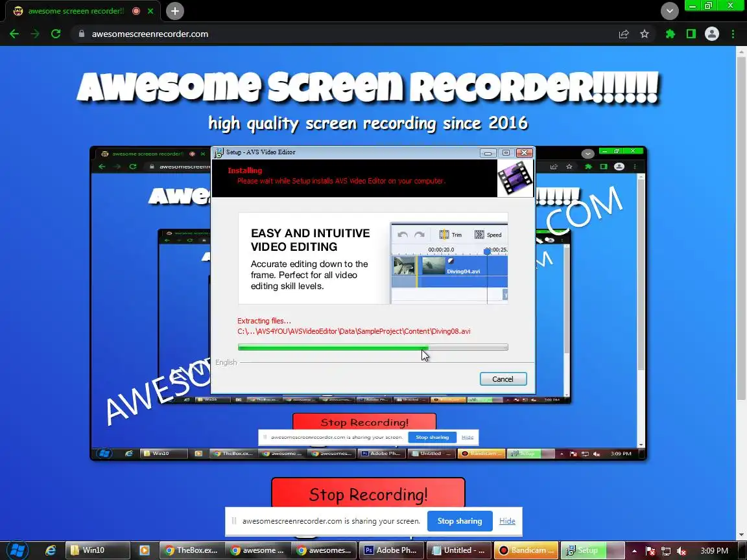Viewport: 747px width, 560px height.
Task: Switch to Setup taskbar item
Action: (593, 550)
